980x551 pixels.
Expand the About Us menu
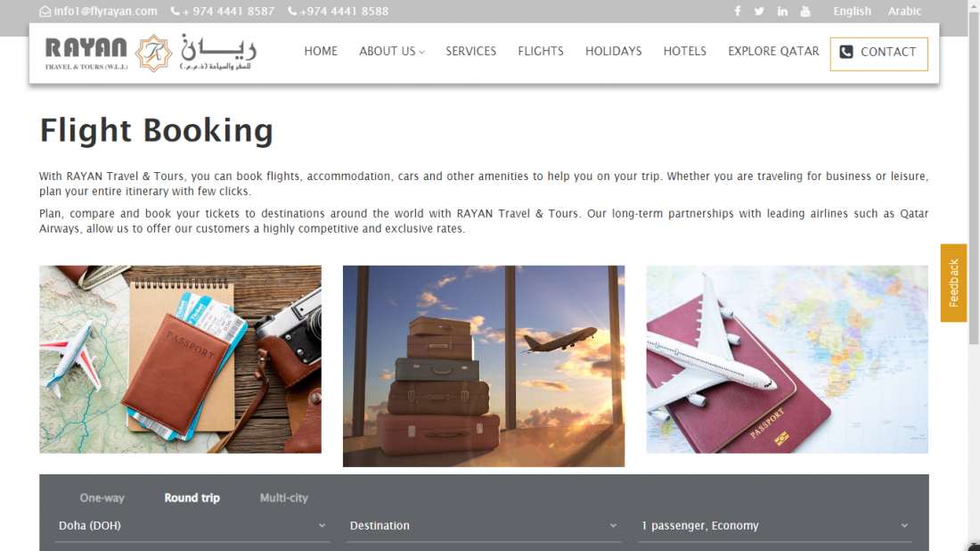click(x=392, y=52)
